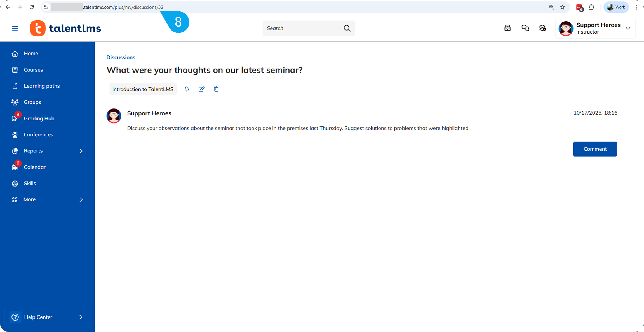The height and width of the screenshot is (332, 644).
Task: Click in the Search input field
Action: (302, 28)
